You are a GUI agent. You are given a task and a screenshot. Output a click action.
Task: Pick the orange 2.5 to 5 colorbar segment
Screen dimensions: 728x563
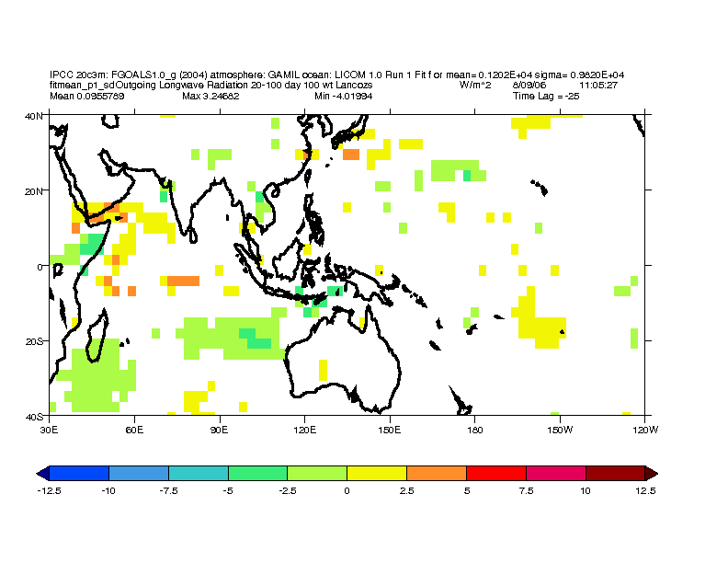pos(437,473)
